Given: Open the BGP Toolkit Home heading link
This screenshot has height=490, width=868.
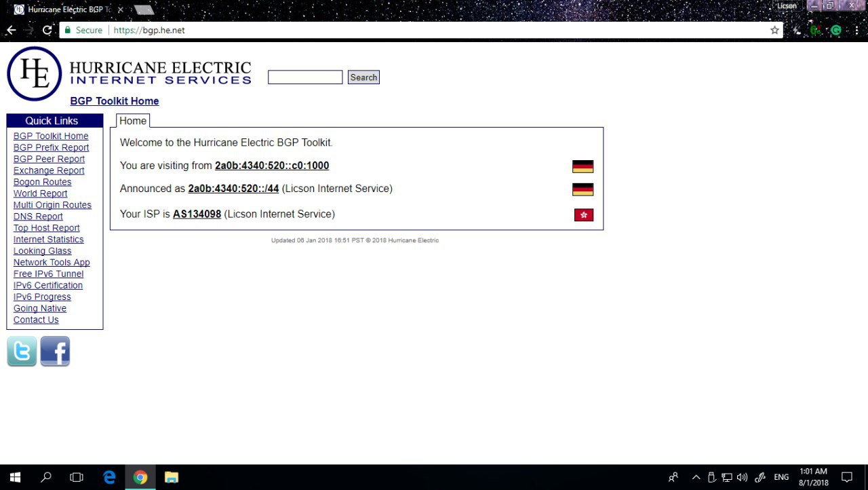Looking at the screenshot, I should pos(115,101).
